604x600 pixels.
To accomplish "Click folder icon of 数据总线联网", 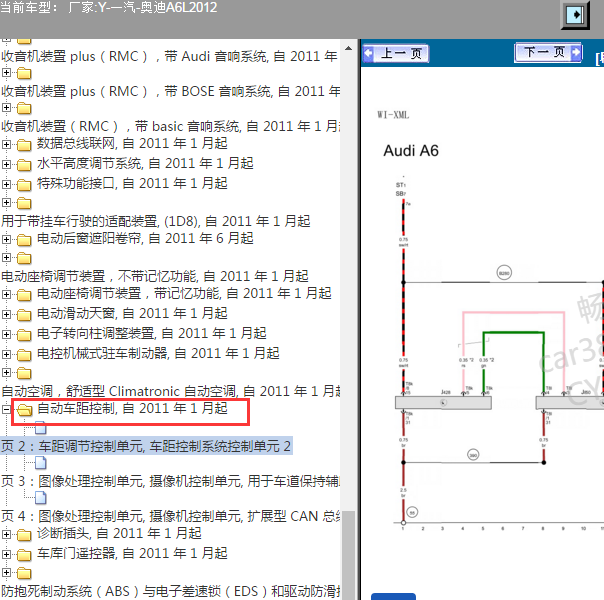I will click(24, 145).
